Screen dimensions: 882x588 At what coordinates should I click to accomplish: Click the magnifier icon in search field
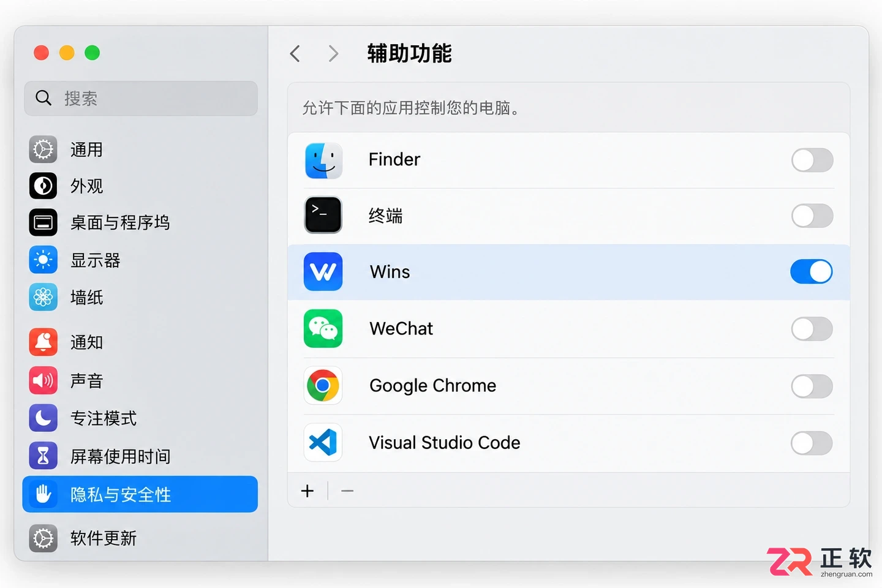[43, 97]
